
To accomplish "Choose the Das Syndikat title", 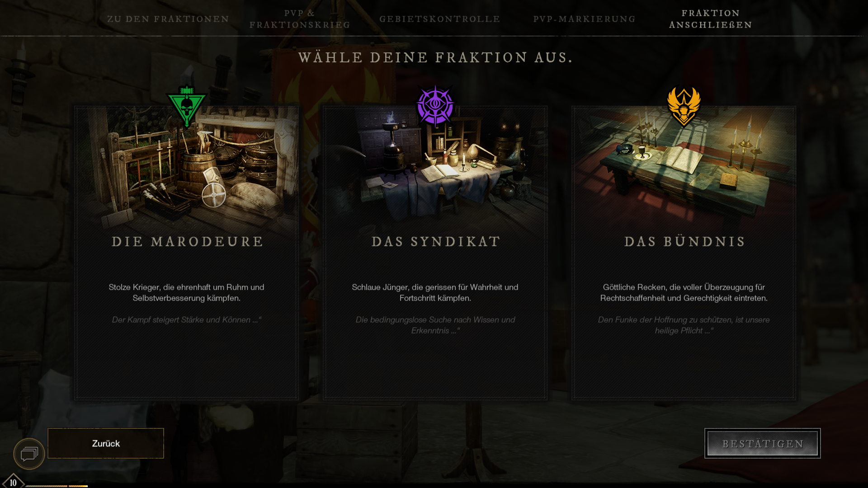I will pos(436,241).
